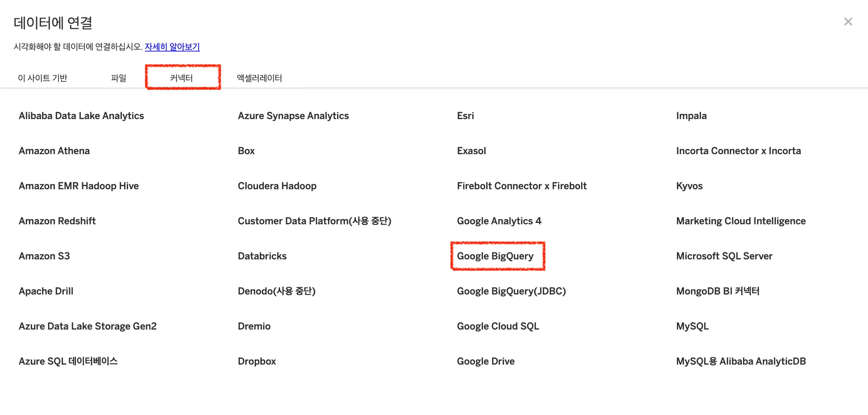Screen dimensions: 868x415
Task: Connect to Google Cloud SQL
Action: (498, 326)
